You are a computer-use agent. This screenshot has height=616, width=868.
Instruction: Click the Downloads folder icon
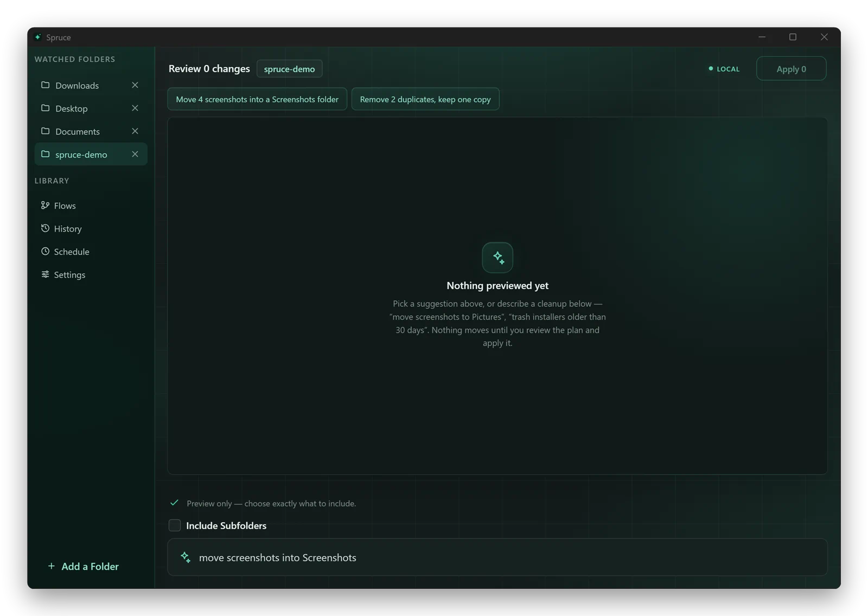[x=45, y=85]
